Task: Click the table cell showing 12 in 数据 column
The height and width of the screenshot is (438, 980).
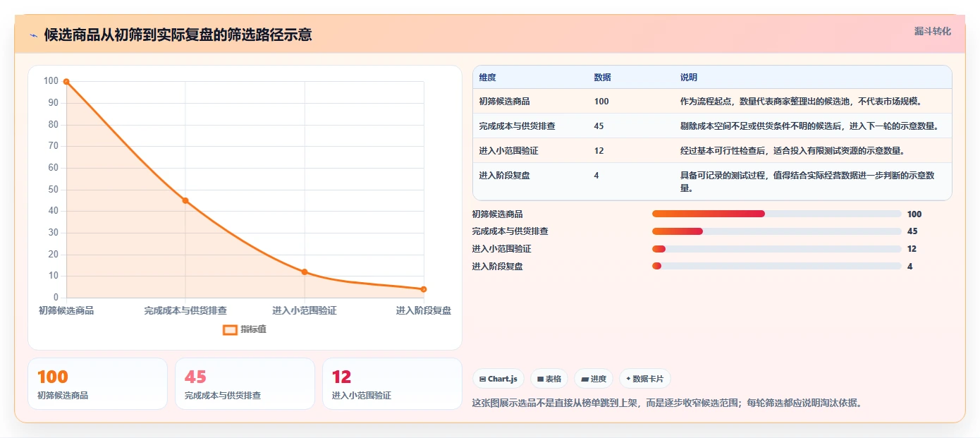Action: (599, 151)
